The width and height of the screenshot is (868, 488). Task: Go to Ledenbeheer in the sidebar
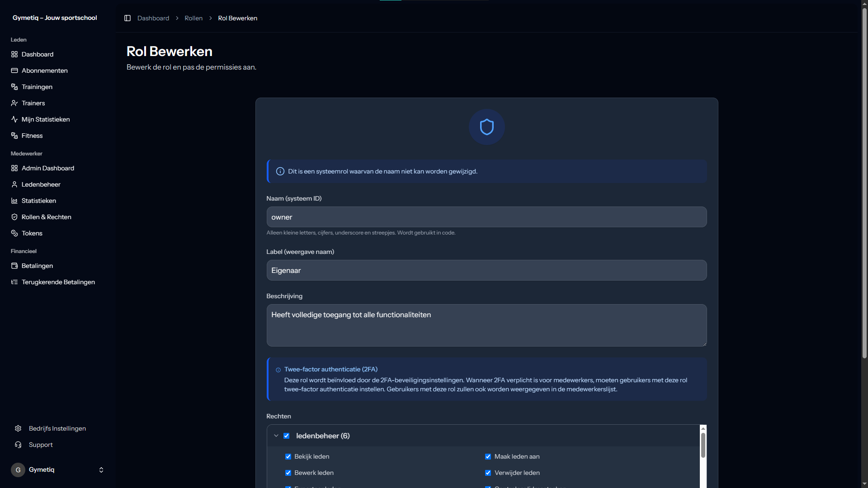click(58, 184)
